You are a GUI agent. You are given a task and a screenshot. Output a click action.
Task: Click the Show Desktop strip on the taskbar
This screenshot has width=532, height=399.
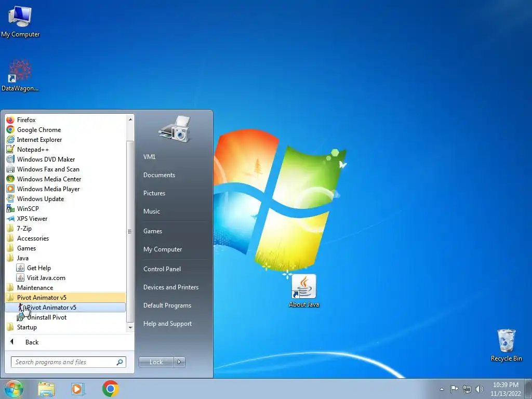pos(528,389)
